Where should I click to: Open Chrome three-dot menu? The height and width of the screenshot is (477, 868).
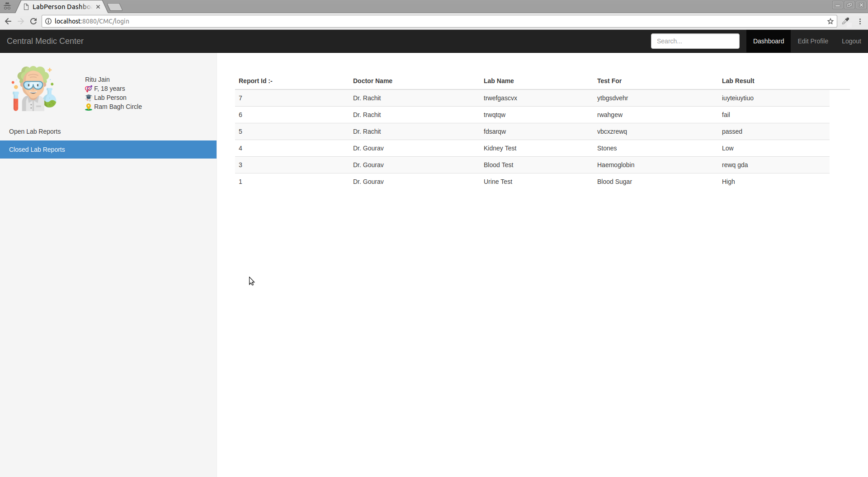860,21
